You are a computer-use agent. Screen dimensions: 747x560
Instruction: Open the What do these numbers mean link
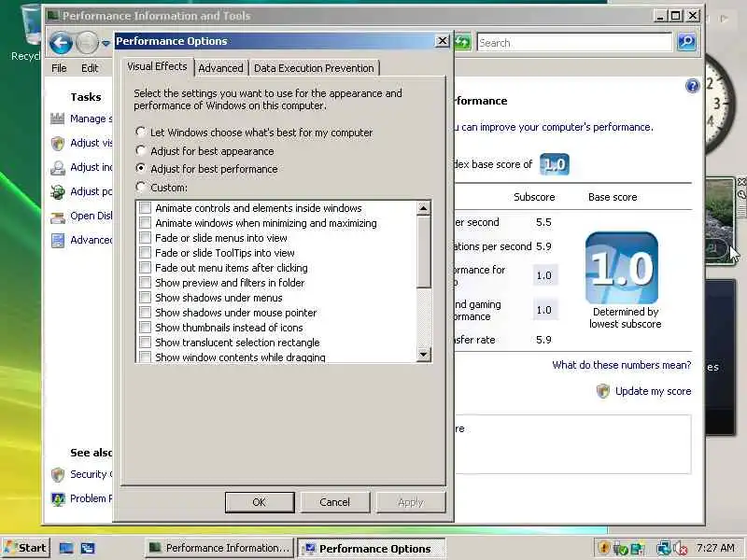tap(621, 365)
